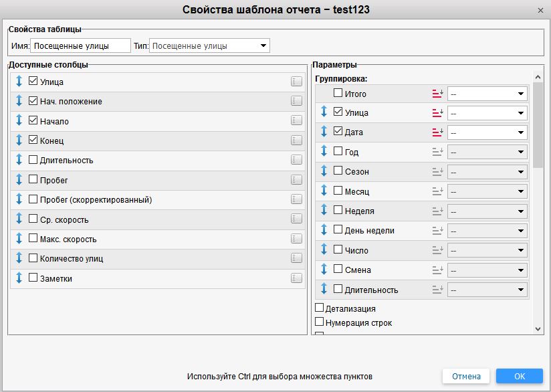The height and width of the screenshot is (392, 551).
Task: Toggle the sort order icon for Улица grouping
Action: (x=438, y=113)
